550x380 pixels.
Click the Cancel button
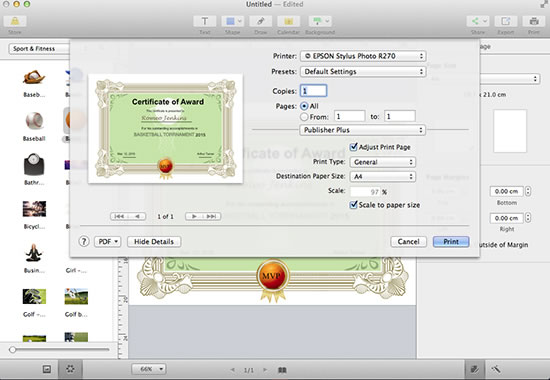coord(408,241)
